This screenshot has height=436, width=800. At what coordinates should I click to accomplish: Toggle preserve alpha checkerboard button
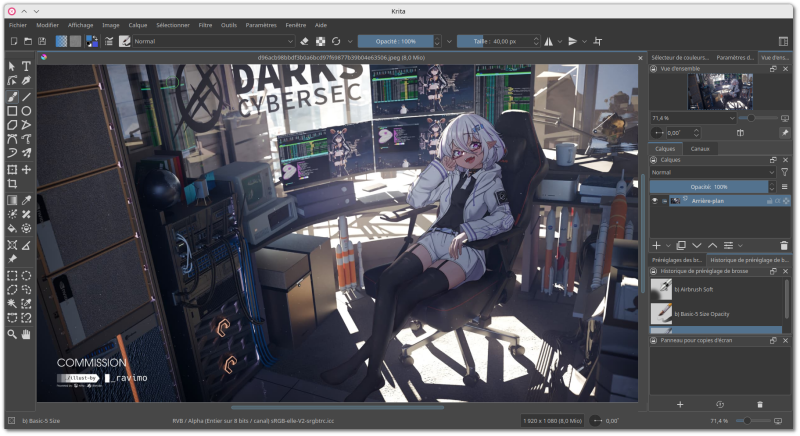pos(320,41)
